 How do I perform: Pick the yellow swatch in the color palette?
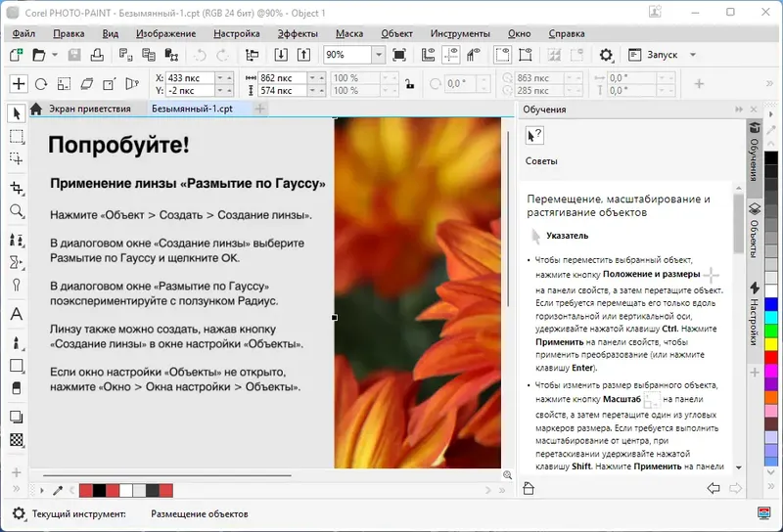[770, 344]
